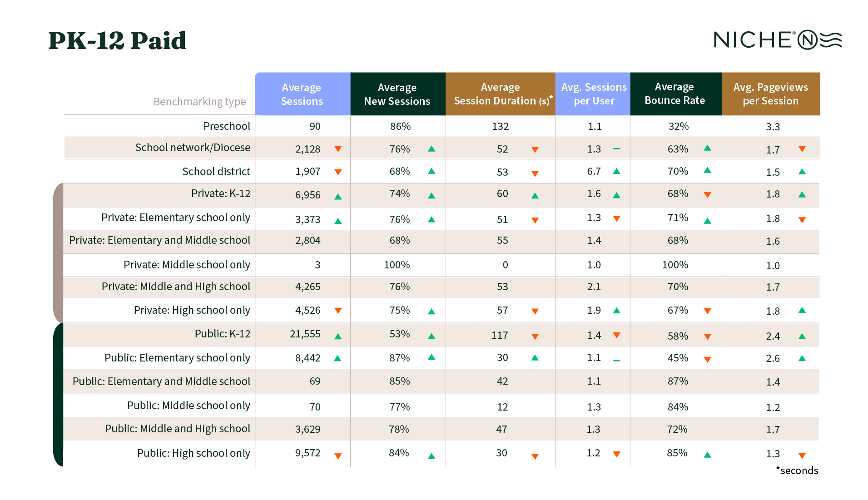Click the Avg. Pageviews per Session header

click(771, 94)
